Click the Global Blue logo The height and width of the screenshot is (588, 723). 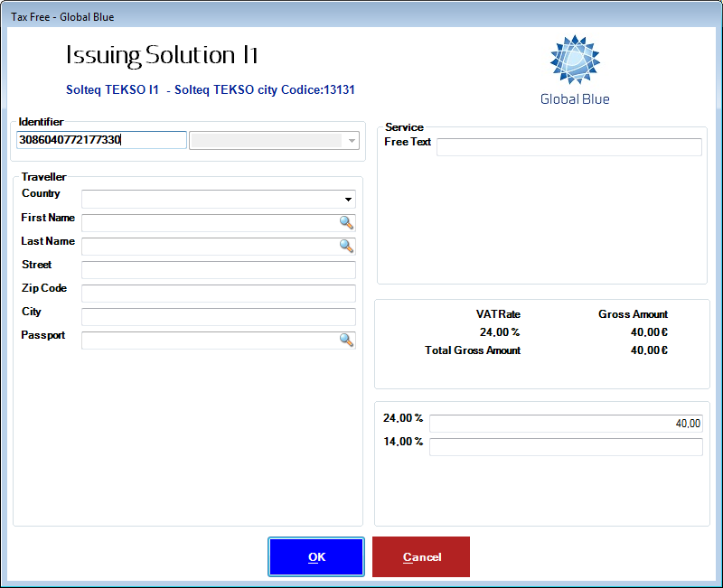point(575,70)
